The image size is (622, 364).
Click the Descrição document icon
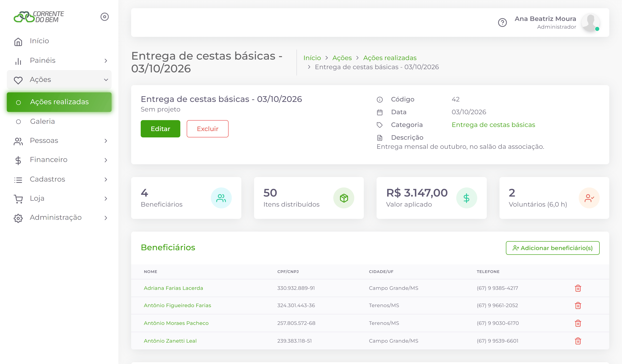tap(380, 138)
